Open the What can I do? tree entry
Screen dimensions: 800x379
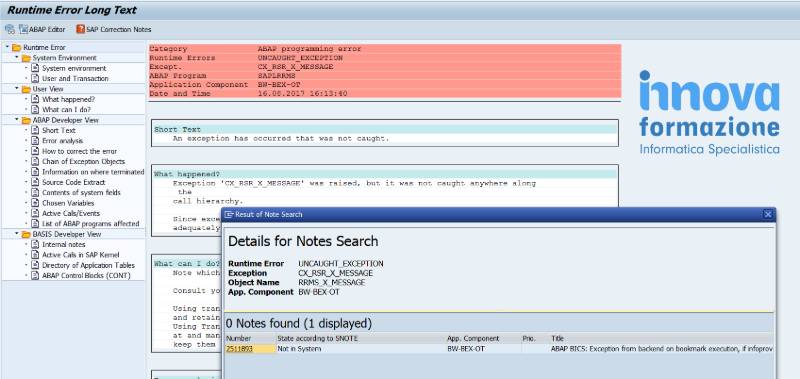click(x=66, y=110)
